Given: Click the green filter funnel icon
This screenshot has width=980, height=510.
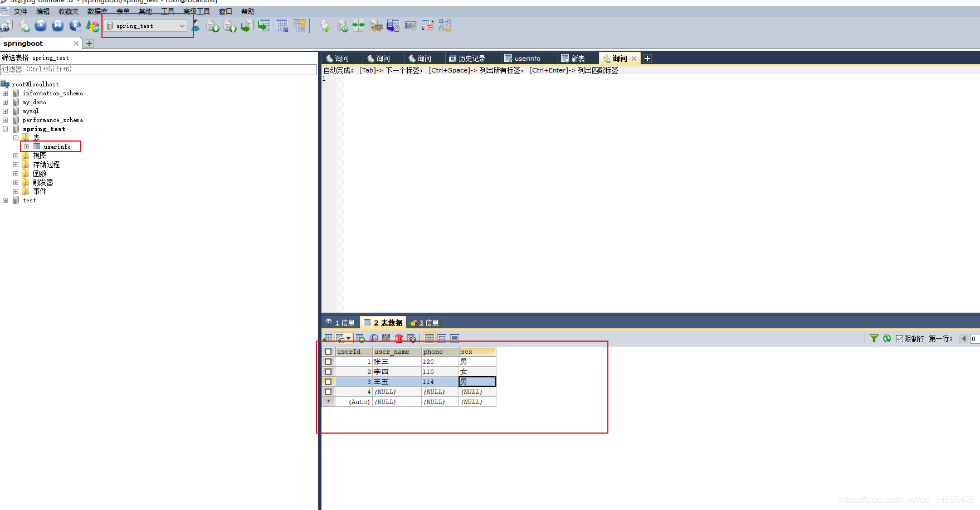Looking at the screenshot, I should click(874, 338).
